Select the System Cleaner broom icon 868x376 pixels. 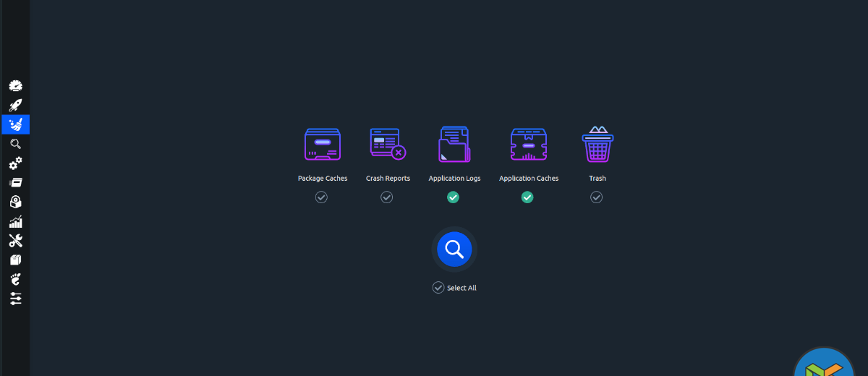click(15, 124)
